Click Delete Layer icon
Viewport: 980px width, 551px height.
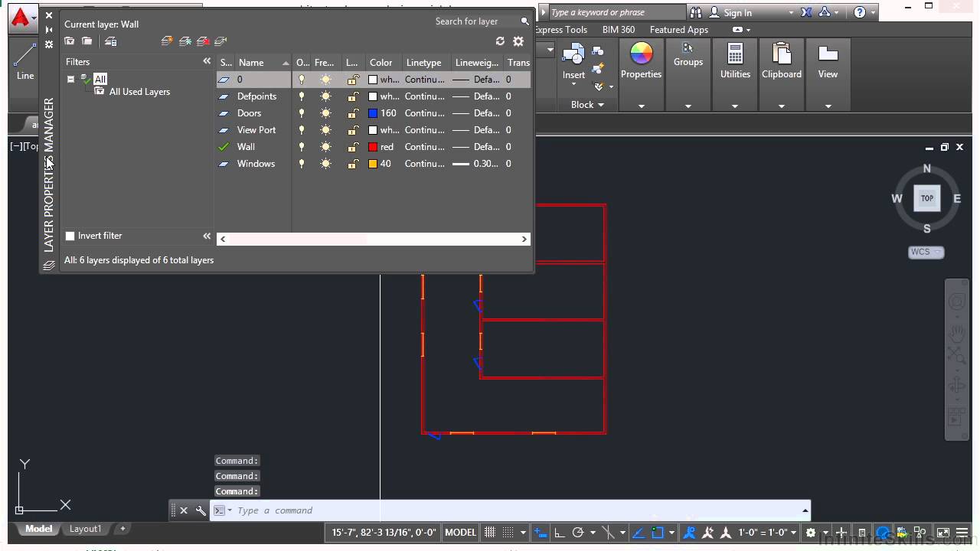(x=203, y=41)
